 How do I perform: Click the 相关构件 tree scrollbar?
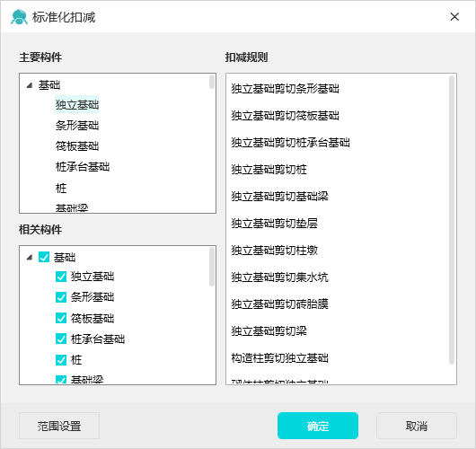pyautogui.click(x=212, y=267)
